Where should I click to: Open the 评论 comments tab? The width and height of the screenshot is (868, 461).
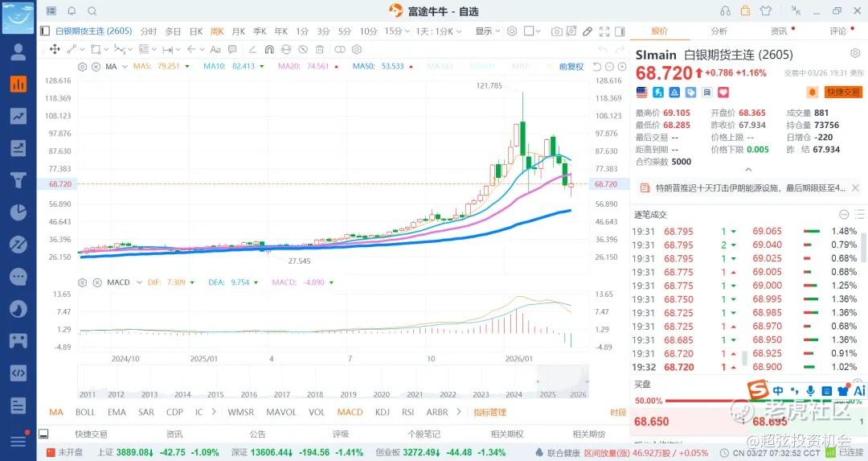click(837, 31)
